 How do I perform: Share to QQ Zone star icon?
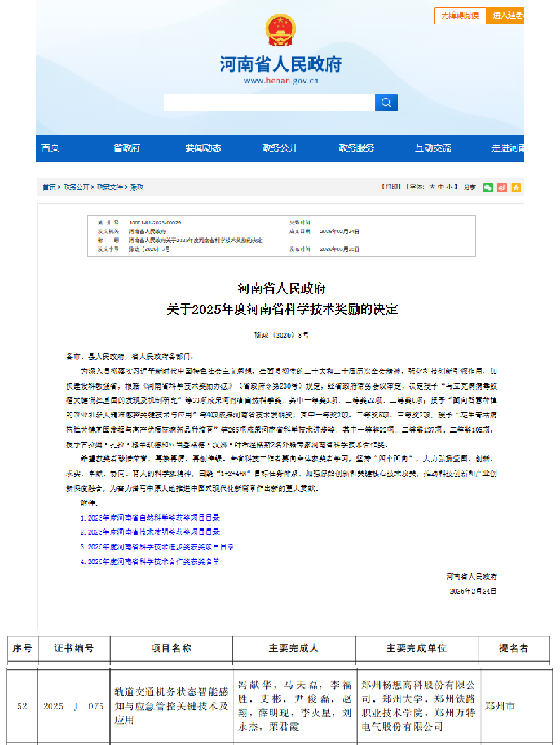(x=516, y=187)
